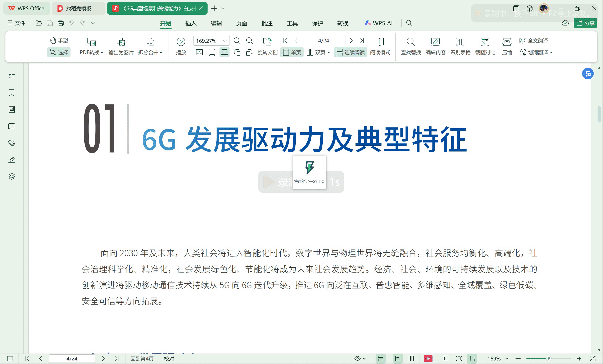Image resolution: width=603 pixels, height=364 pixels.
Task: Toggle 连续阅读 continuous reading
Action: click(350, 52)
